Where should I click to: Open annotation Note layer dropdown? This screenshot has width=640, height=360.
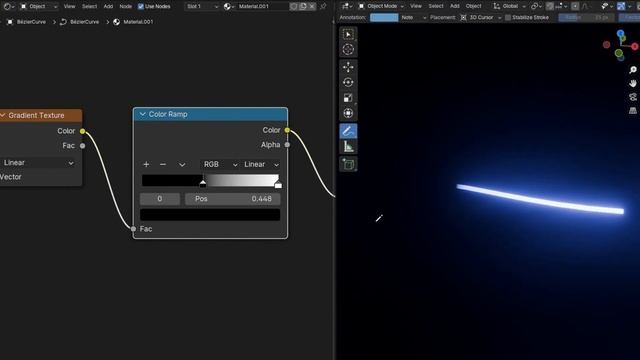[413, 18]
